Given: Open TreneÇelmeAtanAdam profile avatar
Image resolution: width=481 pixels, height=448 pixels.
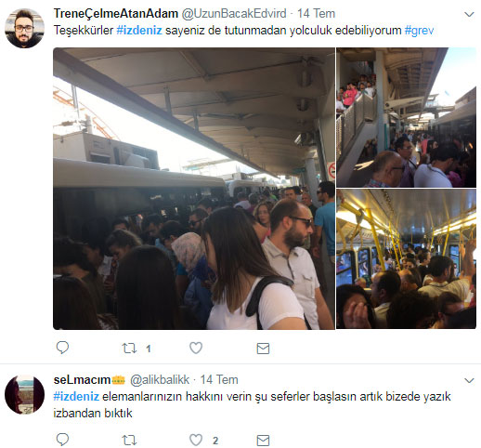Looking at the screenshot, I should pos(24,28).
